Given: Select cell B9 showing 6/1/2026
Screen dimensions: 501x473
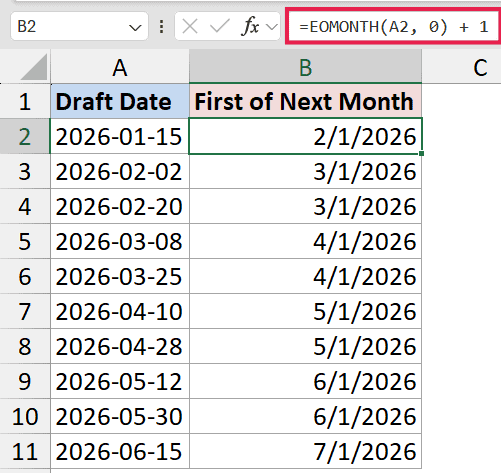Looking at the screenshot, I should pos(305,381).
